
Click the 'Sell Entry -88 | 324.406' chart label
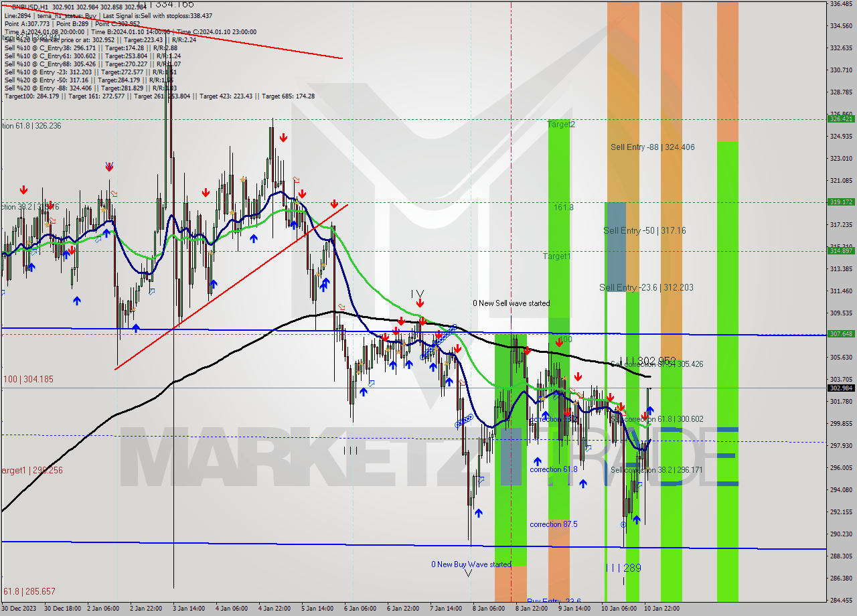(652, 147)
